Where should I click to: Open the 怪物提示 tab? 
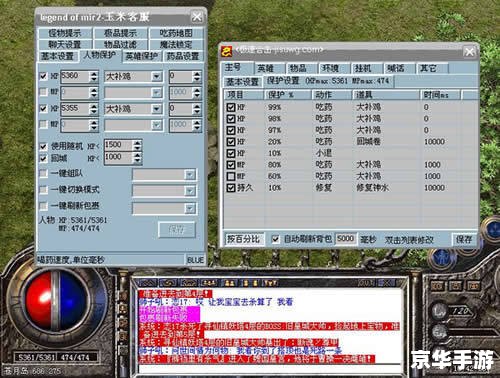[x=65, y=33]
